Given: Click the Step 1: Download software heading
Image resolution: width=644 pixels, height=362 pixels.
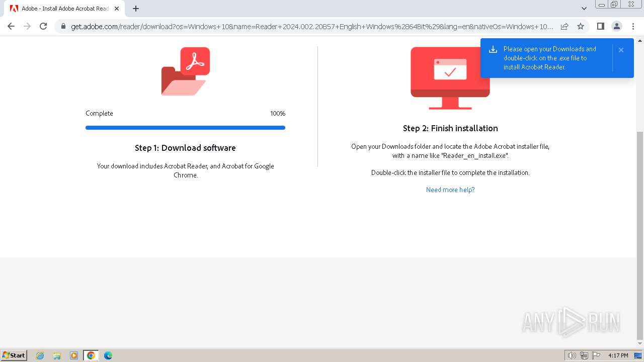Looking at the screenshot, I should click(x=185, y=148).
